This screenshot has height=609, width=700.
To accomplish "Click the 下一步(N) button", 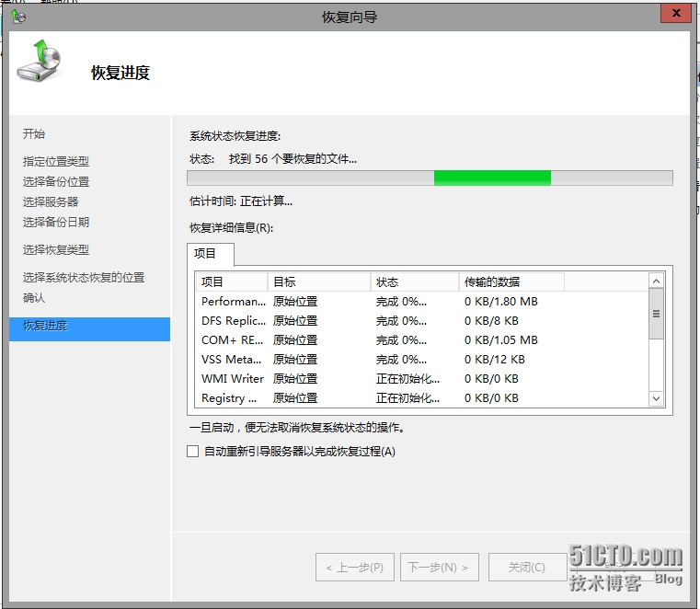I will point(440,568).
